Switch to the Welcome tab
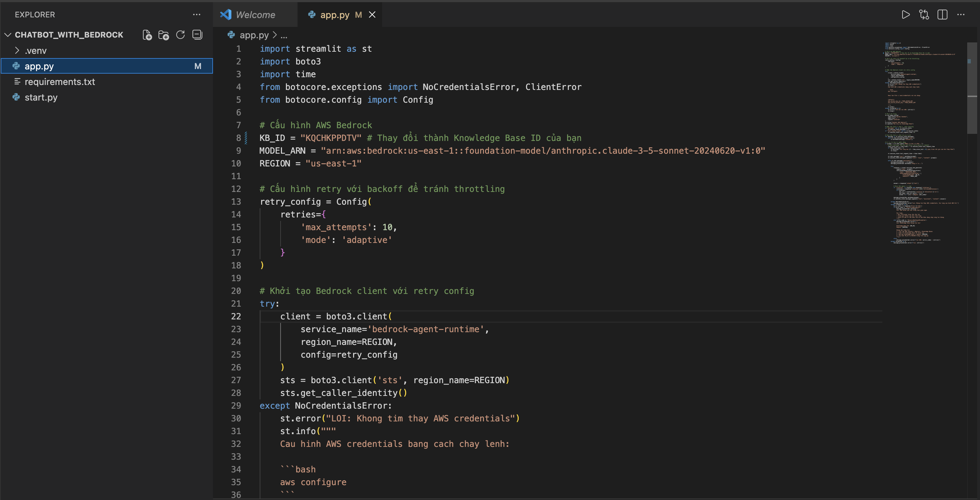This screenshot has width=980, height=500. pos(255,15)
